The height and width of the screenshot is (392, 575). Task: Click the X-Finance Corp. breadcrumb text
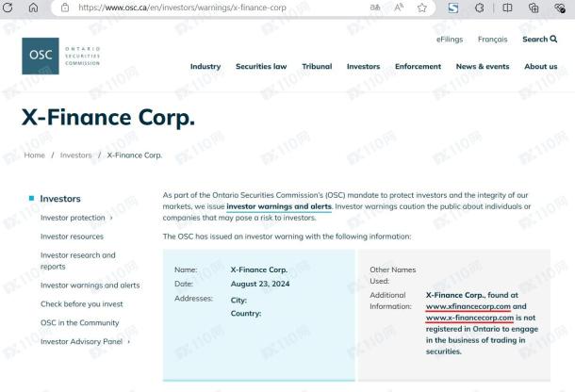click(x=134, y=155)
